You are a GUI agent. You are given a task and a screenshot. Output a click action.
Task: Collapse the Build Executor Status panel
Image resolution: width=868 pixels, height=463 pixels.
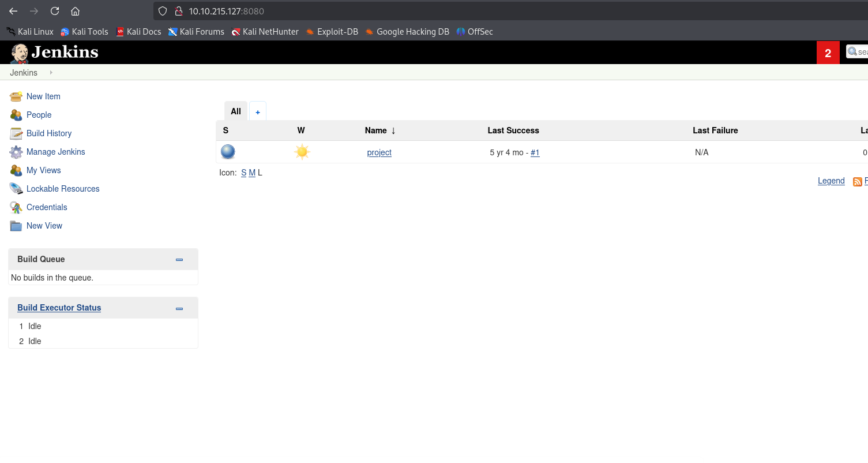tap(179, 308)
